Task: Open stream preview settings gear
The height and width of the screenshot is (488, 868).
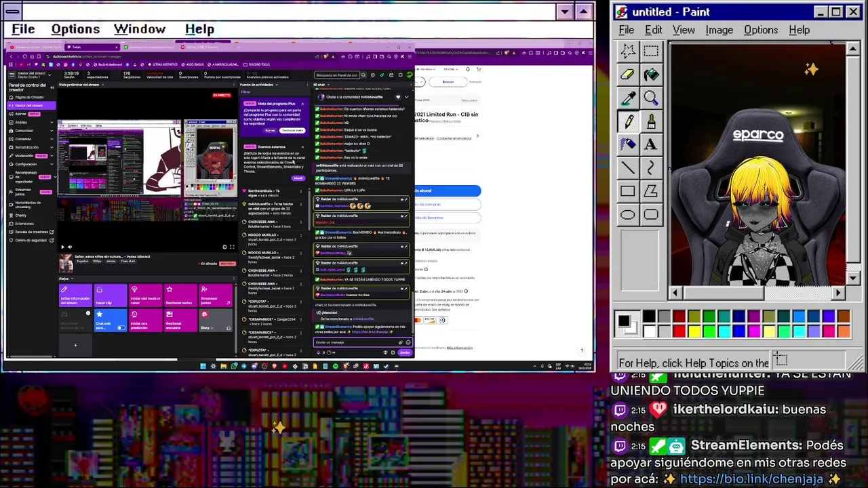Action: tap(224, 247)
